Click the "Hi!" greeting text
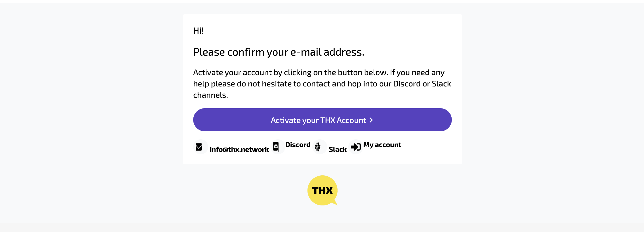The image size is (644, 232). (x=198, y=31)
